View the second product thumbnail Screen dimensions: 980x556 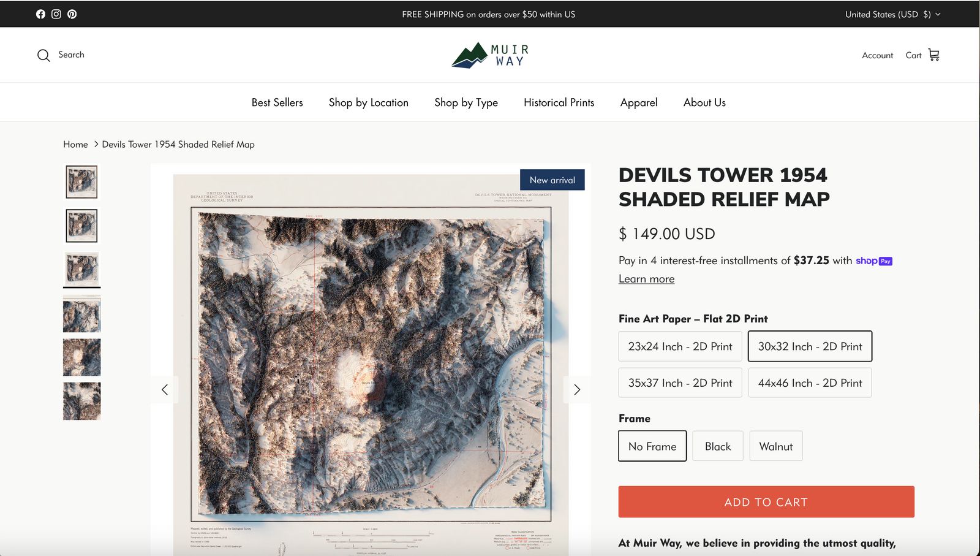[x=81, y=226]
